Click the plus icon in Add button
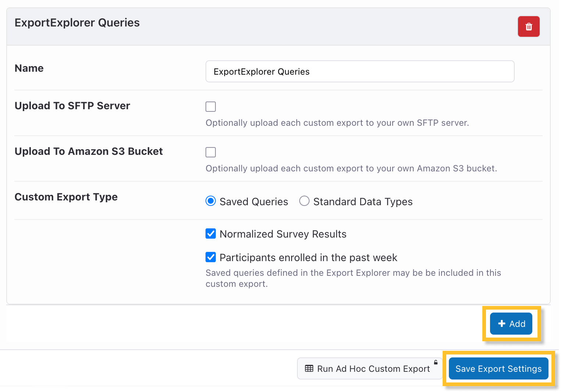Image resolution: width=561 pixels, height=392 pixels. [501, 324]
